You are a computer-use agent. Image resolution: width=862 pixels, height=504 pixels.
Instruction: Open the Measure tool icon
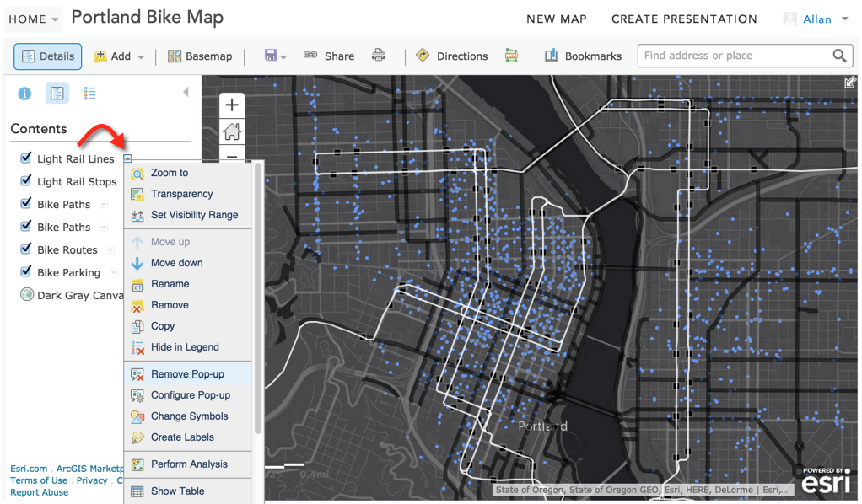pyautogui.click(x=512, y=56)
